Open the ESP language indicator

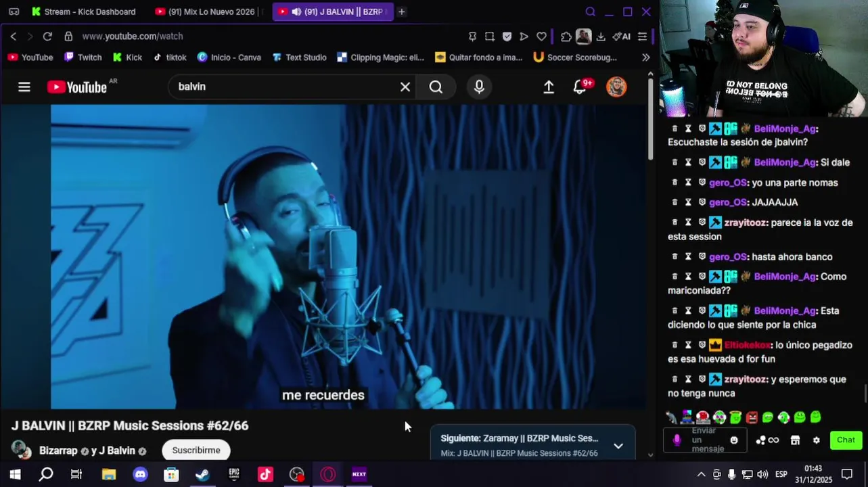(781, 475)
